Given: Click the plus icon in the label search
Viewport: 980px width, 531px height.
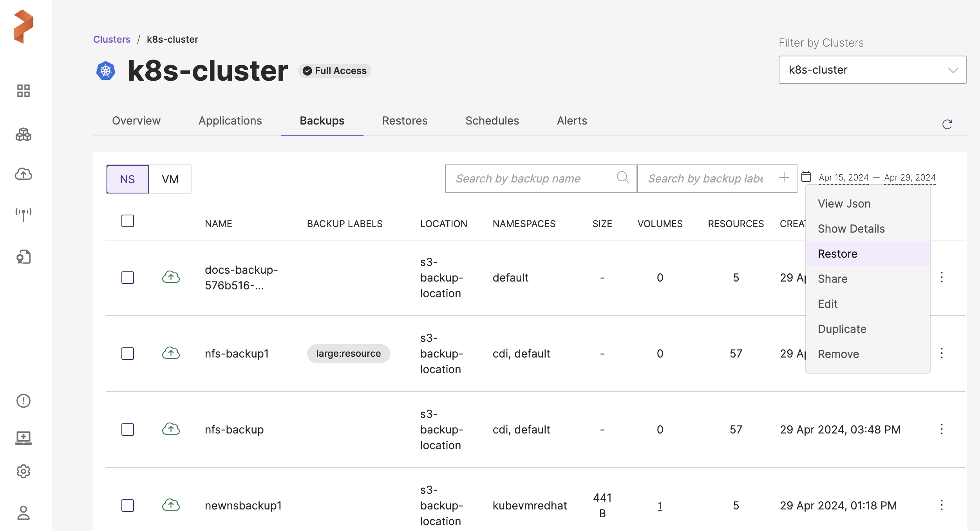Looking at the screenshot, I should coord(784,178).
